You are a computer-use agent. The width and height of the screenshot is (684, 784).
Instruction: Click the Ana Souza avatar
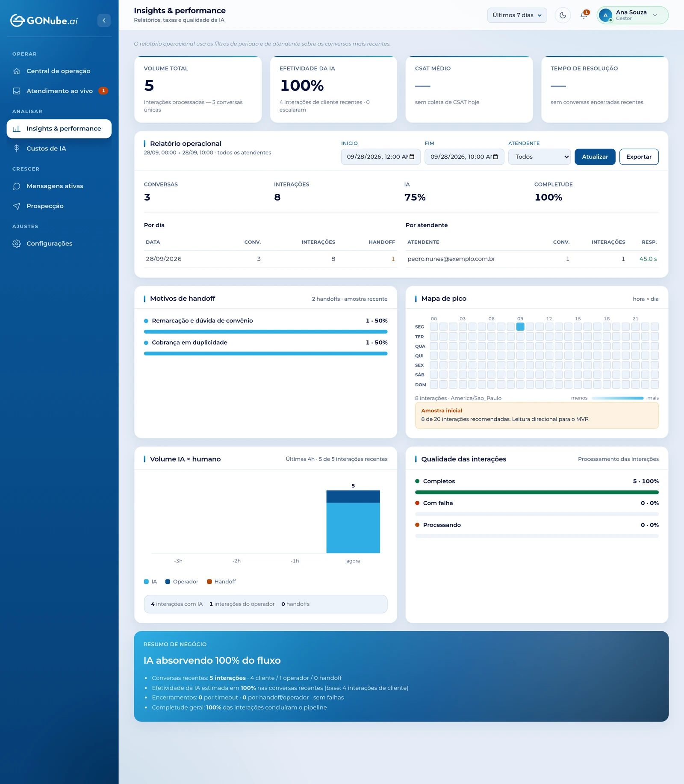click(605, 15)
